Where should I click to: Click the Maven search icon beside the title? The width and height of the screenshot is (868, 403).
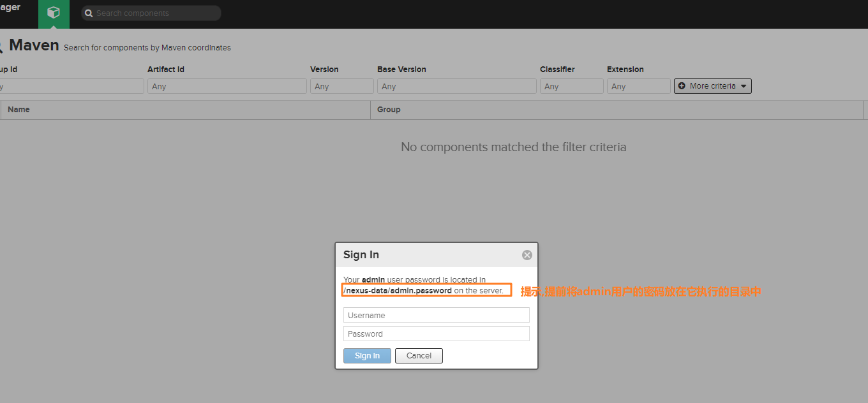[x=1, y=46]
